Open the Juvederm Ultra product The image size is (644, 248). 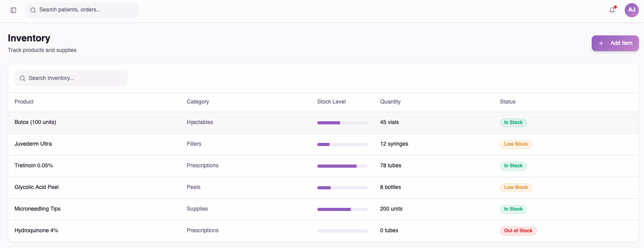tap(33, 144)
